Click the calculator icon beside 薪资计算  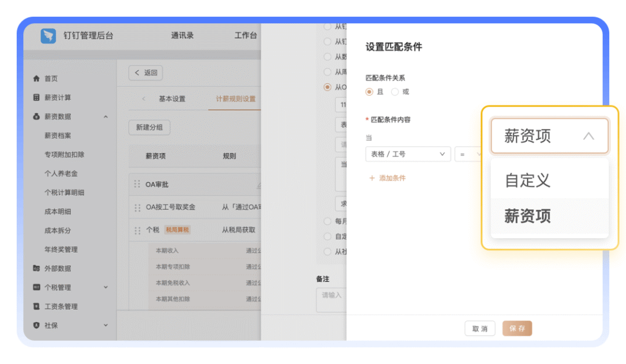37,97
